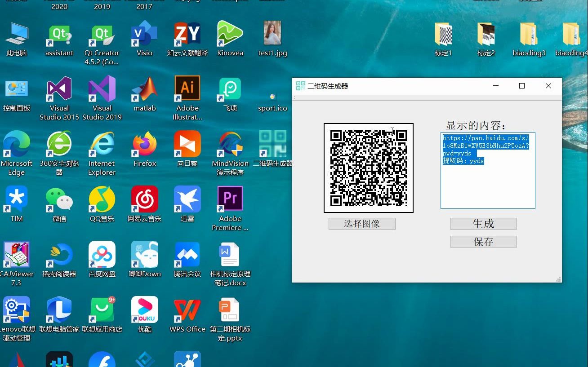
Task: Click the 选择图像 button
Action: 362,224
